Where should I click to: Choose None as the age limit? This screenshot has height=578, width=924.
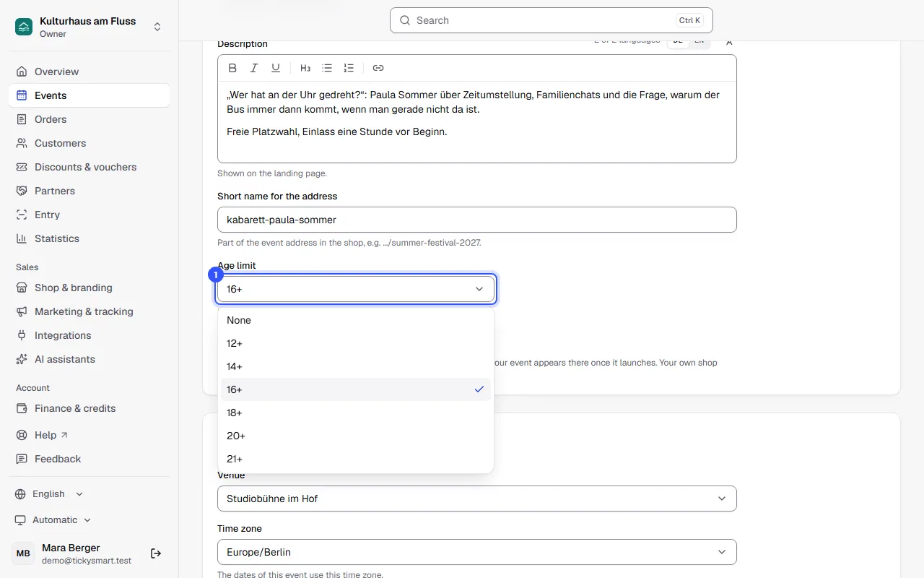coord(356,320)
